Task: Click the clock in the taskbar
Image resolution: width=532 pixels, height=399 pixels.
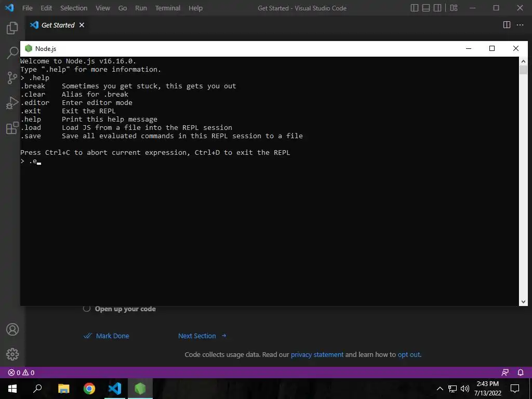Action: [x=487, y=389]
